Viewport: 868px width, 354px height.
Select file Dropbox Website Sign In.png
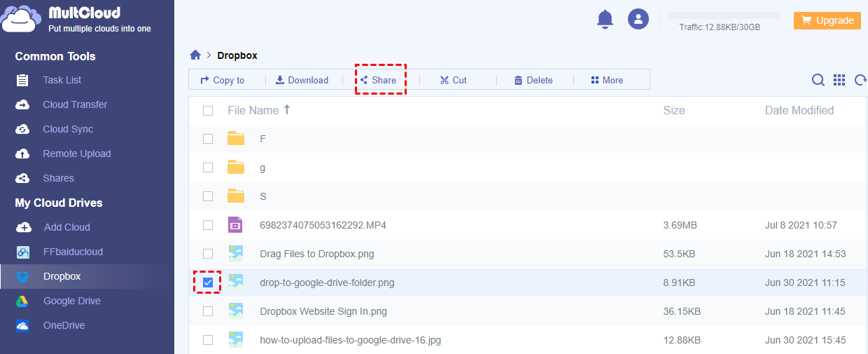tap(323, 311)
